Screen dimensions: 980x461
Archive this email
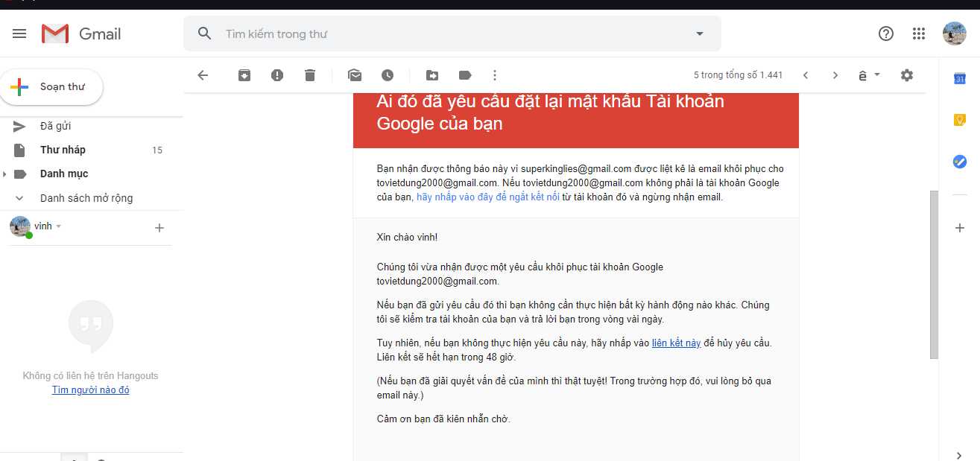[x=244, y=75]
